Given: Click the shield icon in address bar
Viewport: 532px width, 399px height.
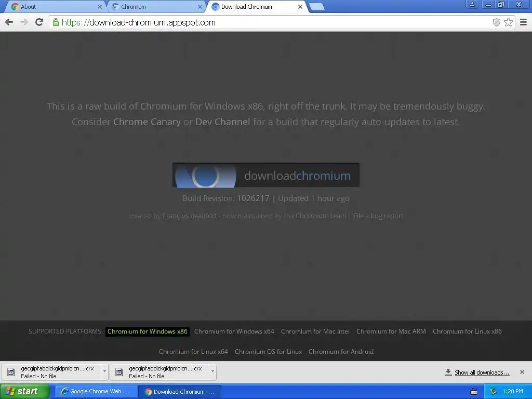Looking at the screenshot, I should point(496,22).
